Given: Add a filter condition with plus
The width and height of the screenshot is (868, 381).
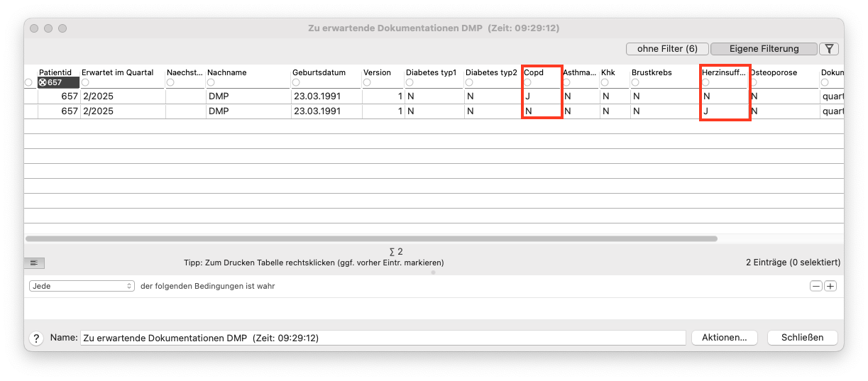Looking at the screenshot, I should click(830, 286).
